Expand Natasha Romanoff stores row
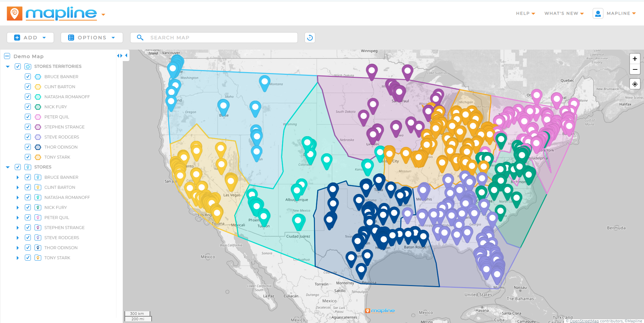The image size is (644, 323). 18,197
